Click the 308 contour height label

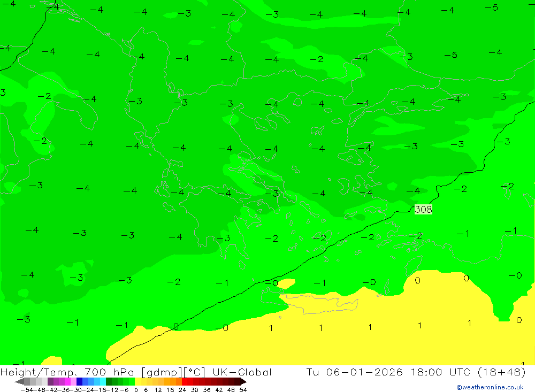click(x=423, y=209)
